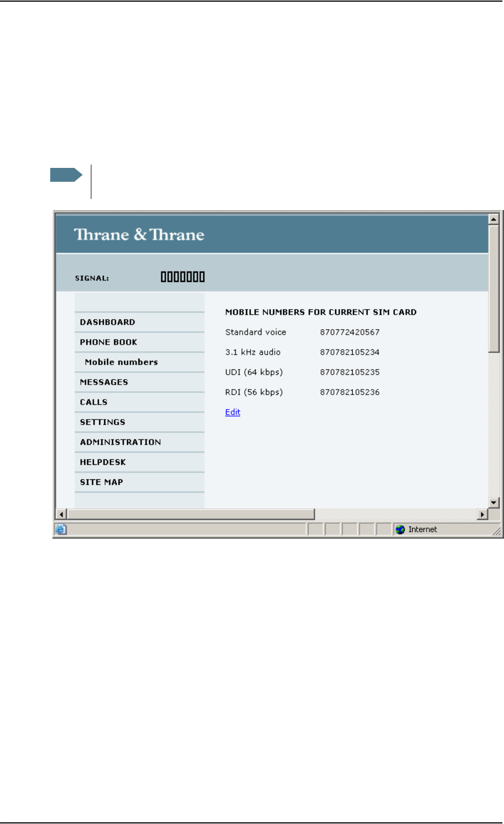Open the HELPDESK menu item

pos(103,462)
